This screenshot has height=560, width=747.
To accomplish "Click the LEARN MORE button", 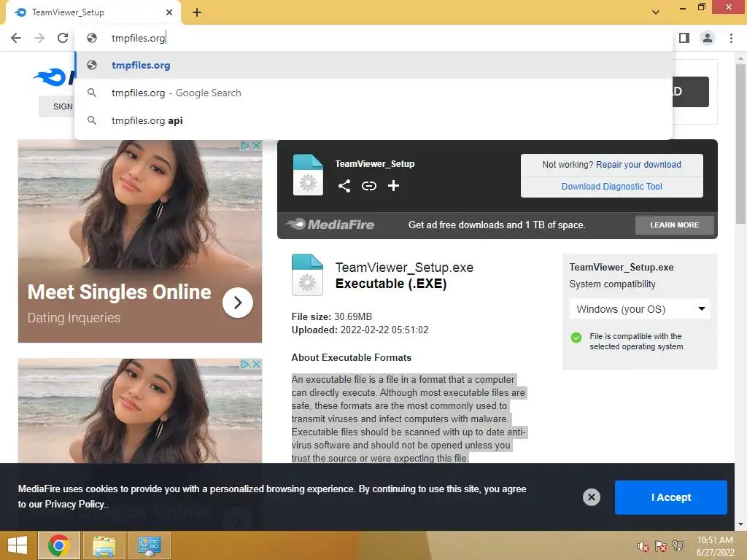I will click(x=675, y=225).
